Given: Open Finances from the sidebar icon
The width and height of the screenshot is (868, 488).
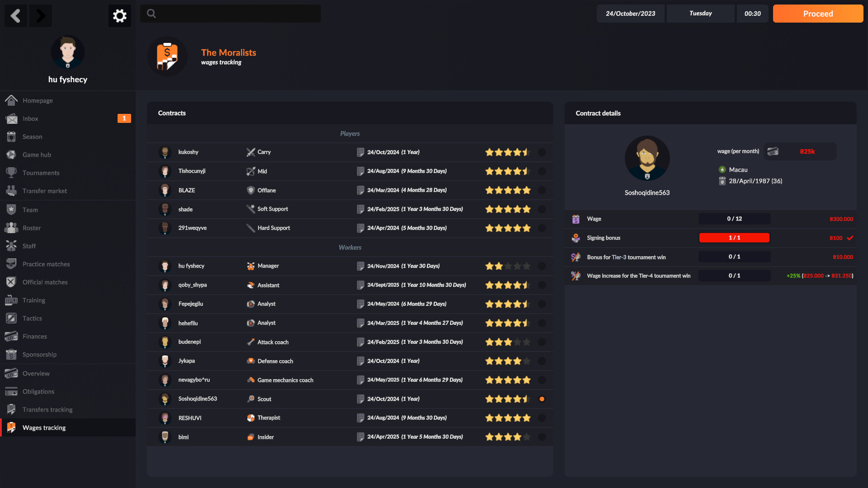Looking at the screenshot, I should click(11, 336).
